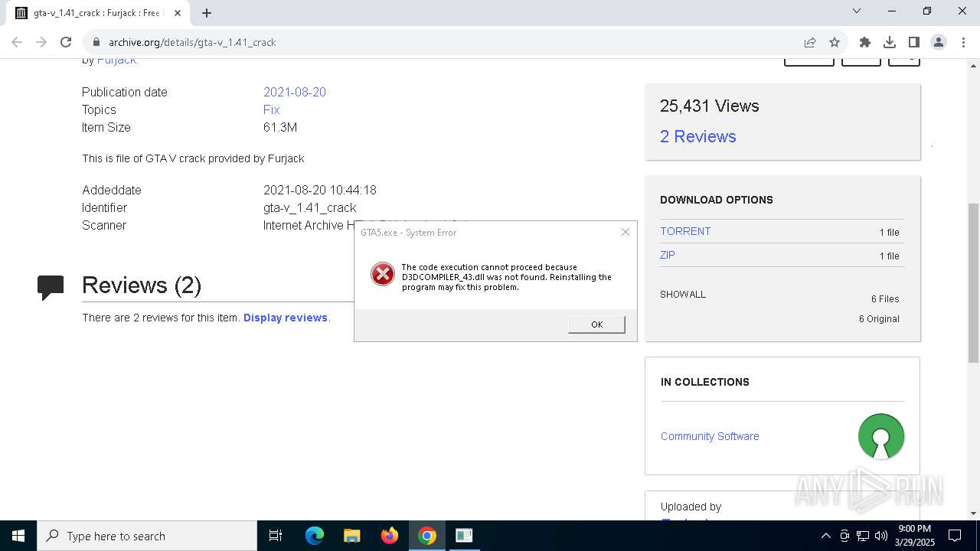The image size is (980, 551).
Task: Select the gta-v_1.41_crack browser tab
Action: pyautogui.click(x=98, y=13)
